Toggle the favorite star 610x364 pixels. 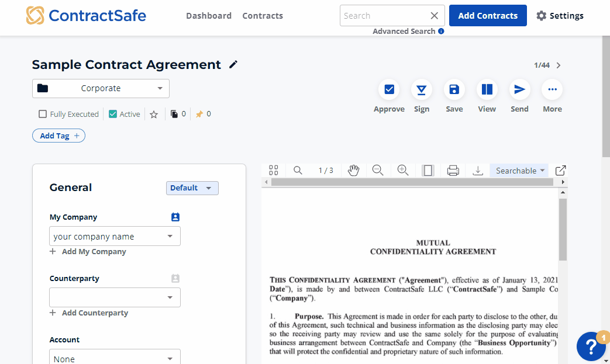click(x=154, y=115)
